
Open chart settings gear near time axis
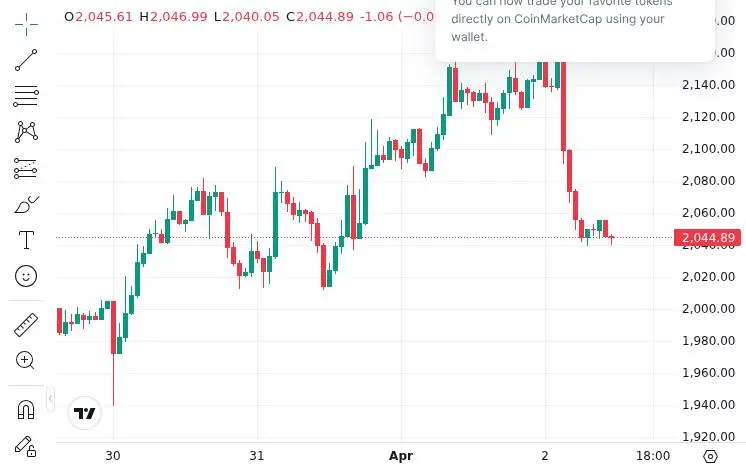point(710,456)
